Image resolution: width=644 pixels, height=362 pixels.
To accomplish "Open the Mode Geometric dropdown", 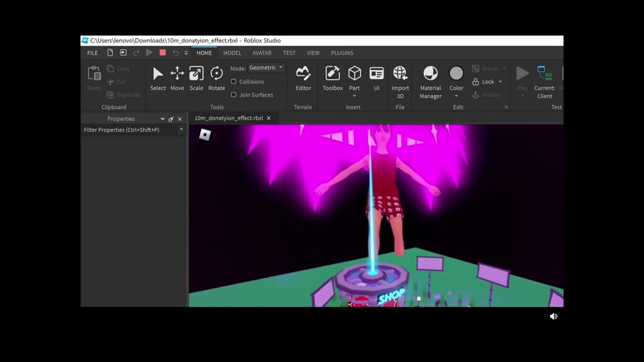I will coord(266,68).
